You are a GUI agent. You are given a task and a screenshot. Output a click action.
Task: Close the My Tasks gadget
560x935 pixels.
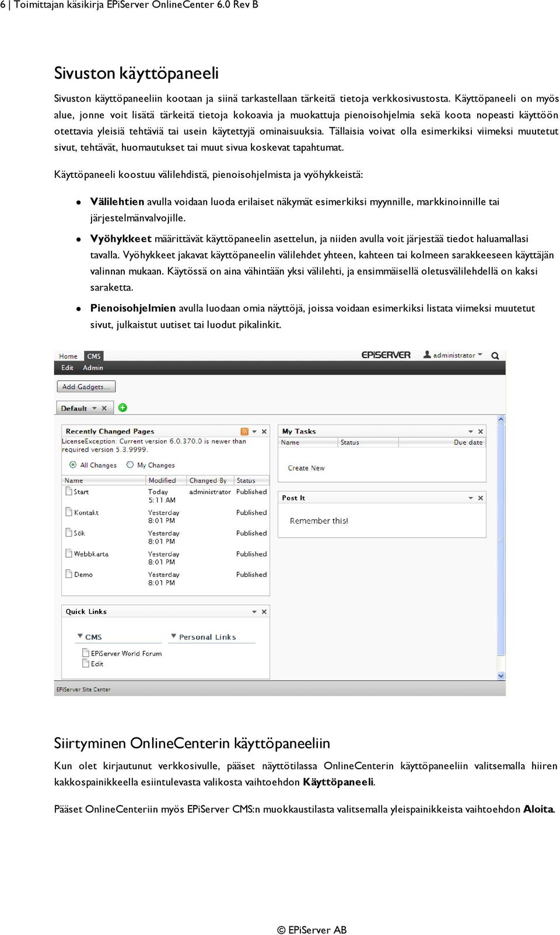tap(481, 432)
